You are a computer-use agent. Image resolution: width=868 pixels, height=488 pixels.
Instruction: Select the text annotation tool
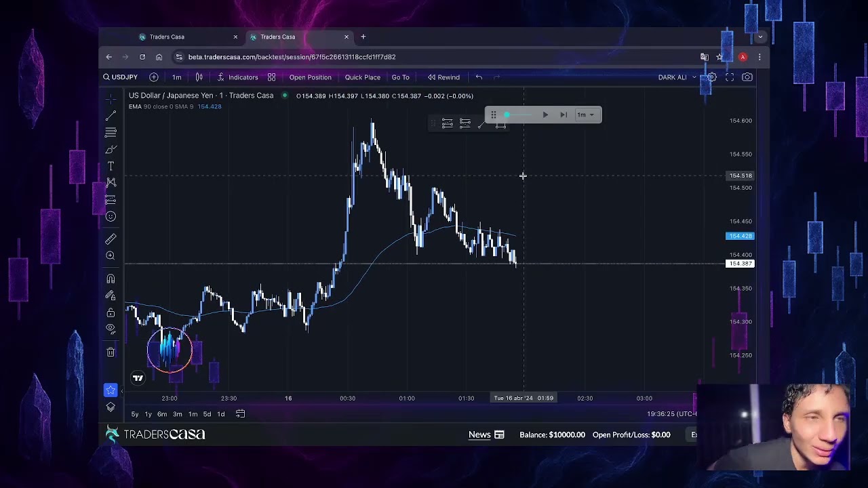click(x=111, y=166)
